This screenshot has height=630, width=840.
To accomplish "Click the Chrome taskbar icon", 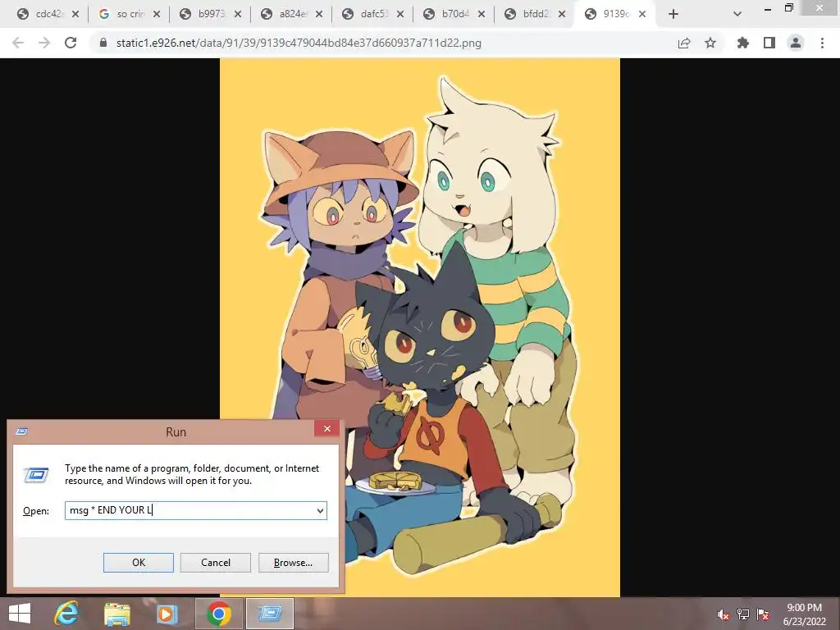I will coord(218,614).
